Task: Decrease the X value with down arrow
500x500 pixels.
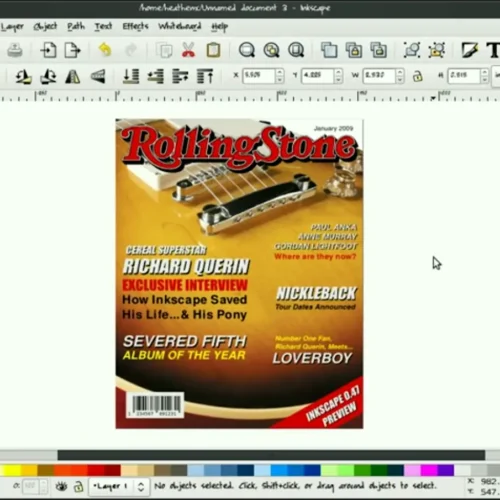Action: pos(280,80)
